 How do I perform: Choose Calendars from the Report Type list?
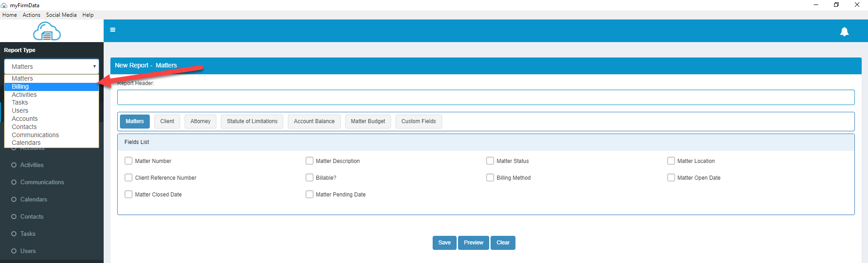[52, 143]
